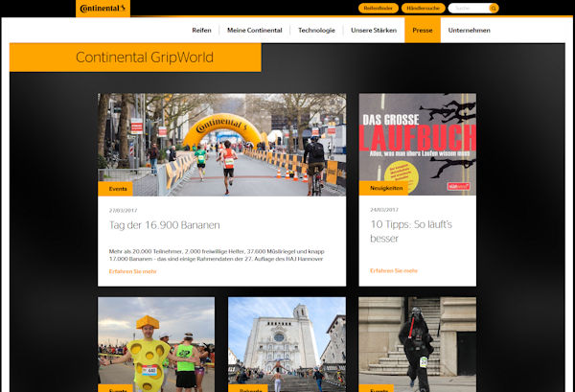Click Erfahren Sie mehr under 10 Tipps article
Viewport: 575px width, 392px height.
click(x=394, y=270)
